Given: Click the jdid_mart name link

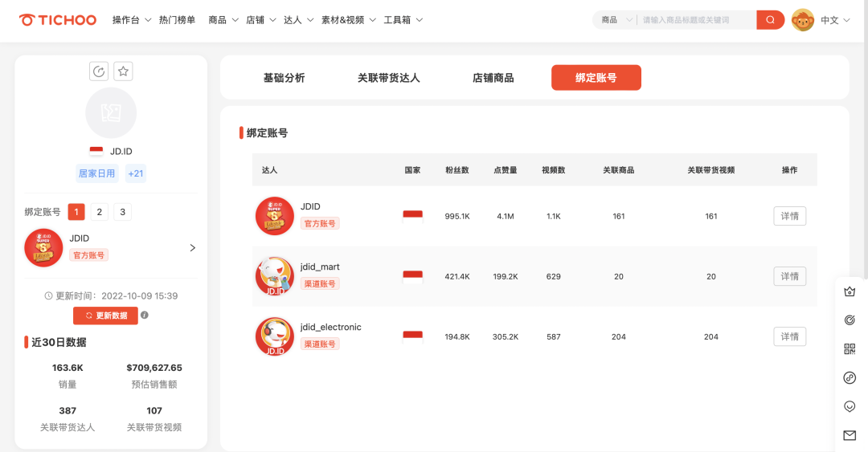Looking at the screenshot, I should tap(320, 267).
